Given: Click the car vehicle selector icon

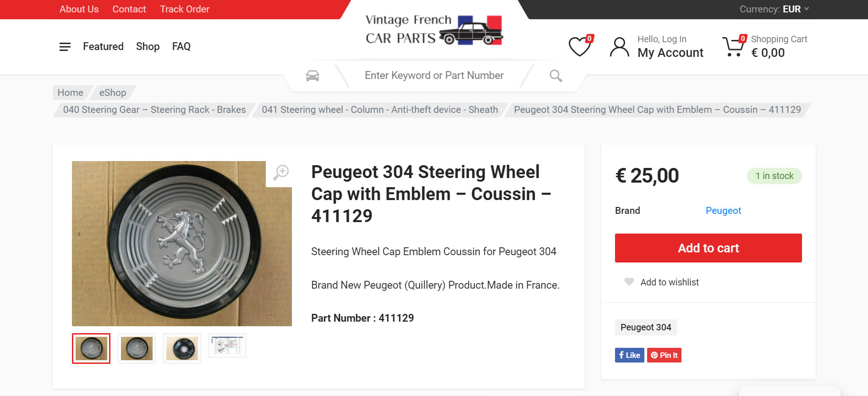Looking at the screenshot, I should coord(313,76).
